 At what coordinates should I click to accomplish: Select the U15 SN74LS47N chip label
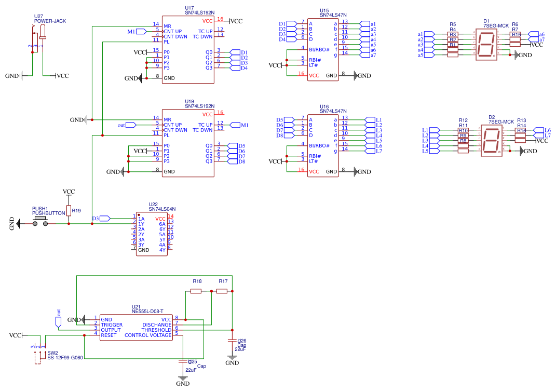click(x=333, y=13)
